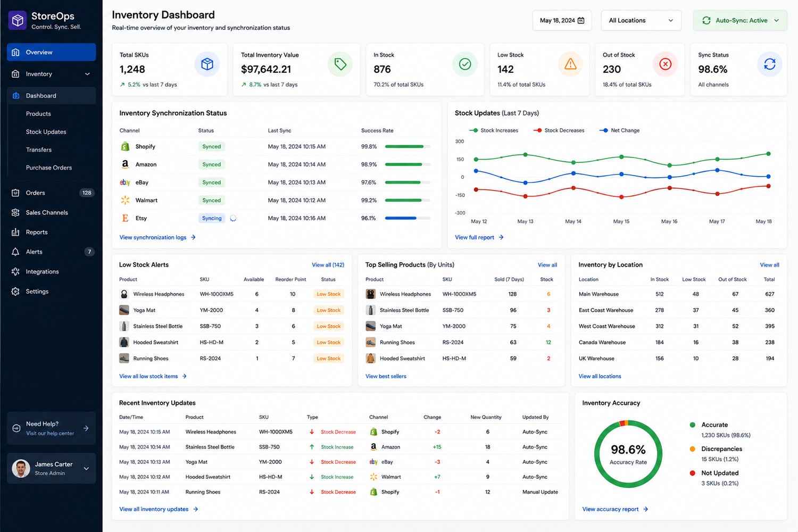Click the 98.6% accuracy donut chart
The width and height of the screenshot is (798, 532).
tap(628, 454)
